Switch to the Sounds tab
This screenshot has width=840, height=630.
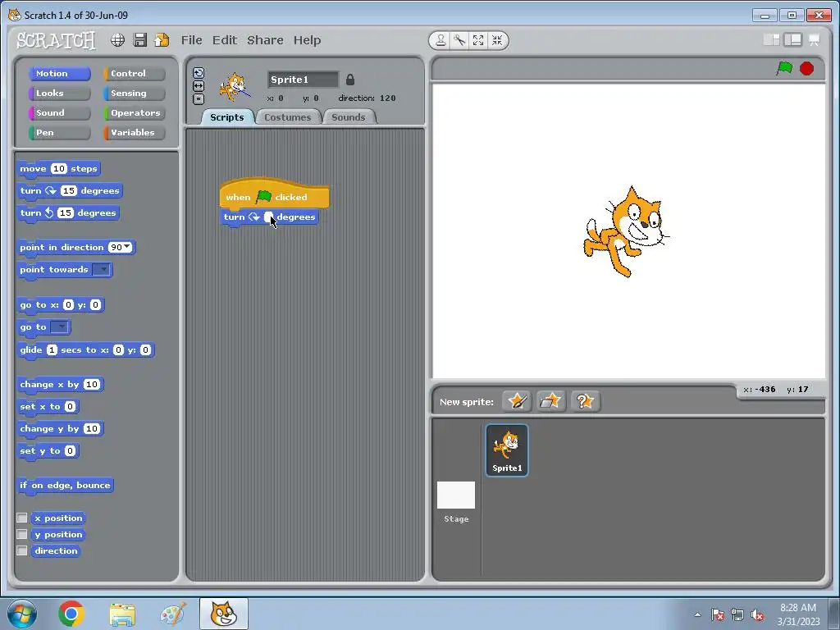point(349,117)
